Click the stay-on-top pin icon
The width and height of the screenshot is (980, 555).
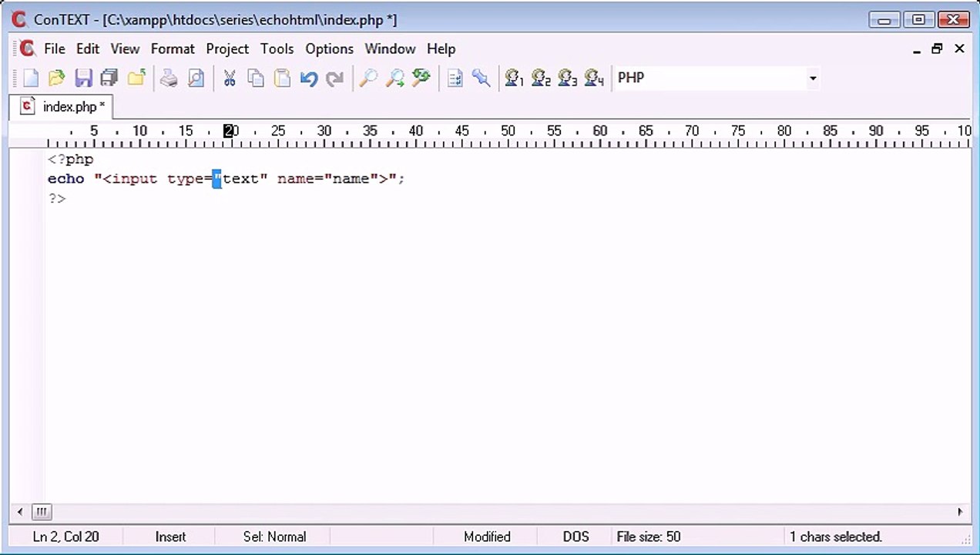(482, 78)
